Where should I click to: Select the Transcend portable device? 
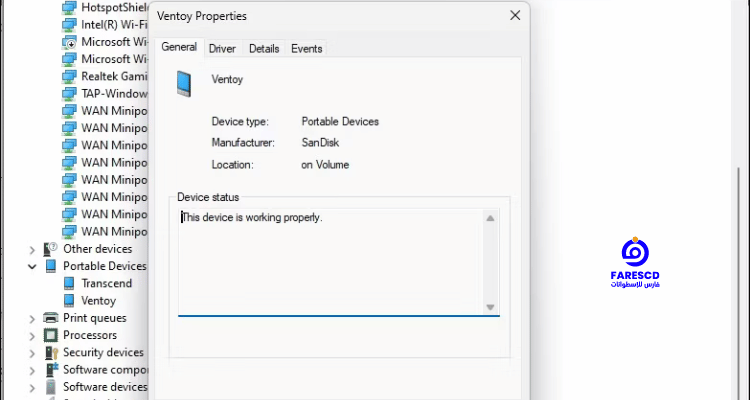pos(107,283)
